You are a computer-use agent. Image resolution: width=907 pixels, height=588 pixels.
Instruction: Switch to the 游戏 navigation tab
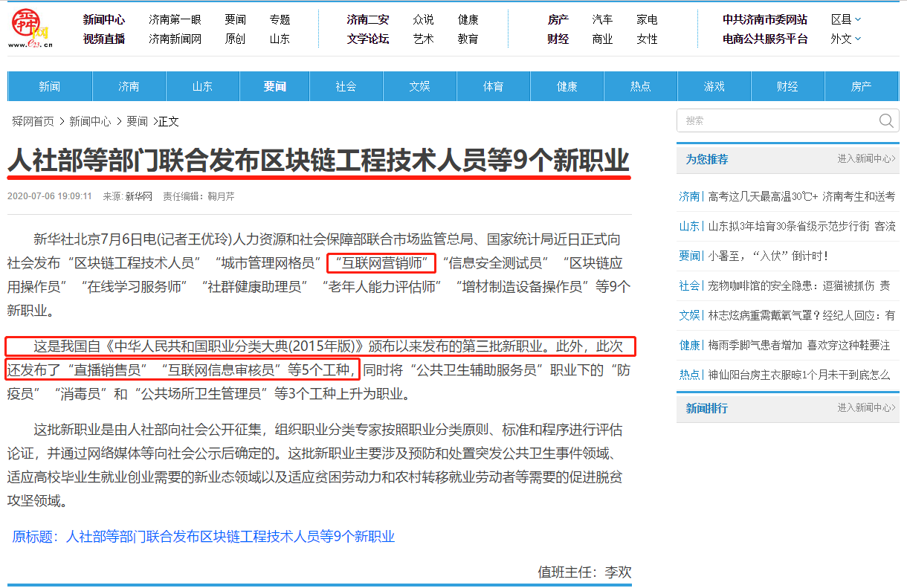714,87
